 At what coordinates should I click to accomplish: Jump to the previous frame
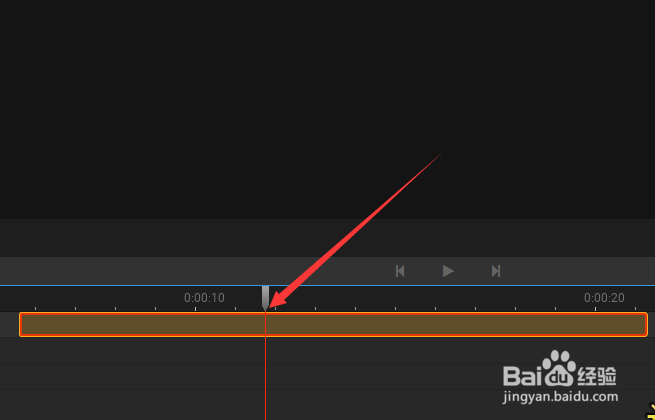tap(400, 271)
